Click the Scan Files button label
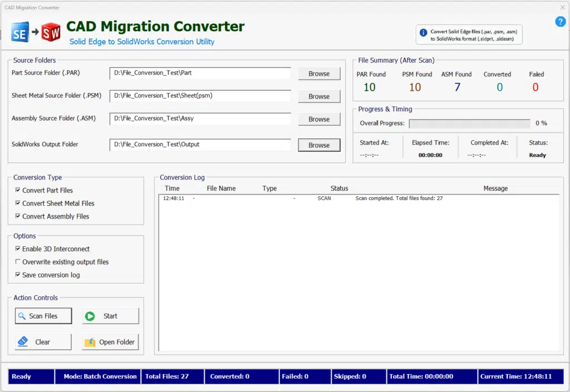 (x=43, y=316)
